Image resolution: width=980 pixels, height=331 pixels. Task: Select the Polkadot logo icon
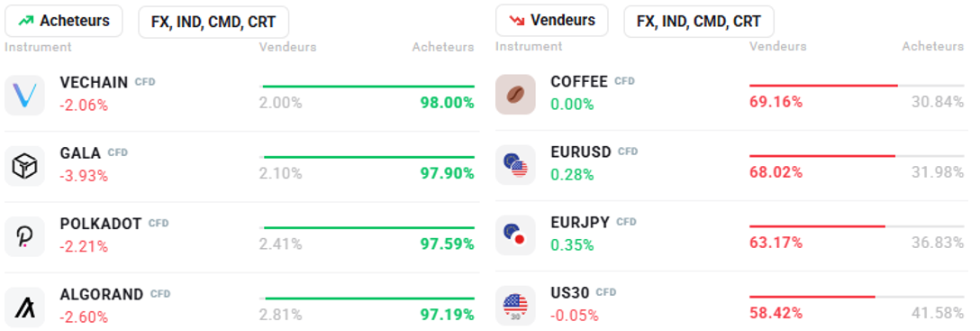(x=24, y=236)
